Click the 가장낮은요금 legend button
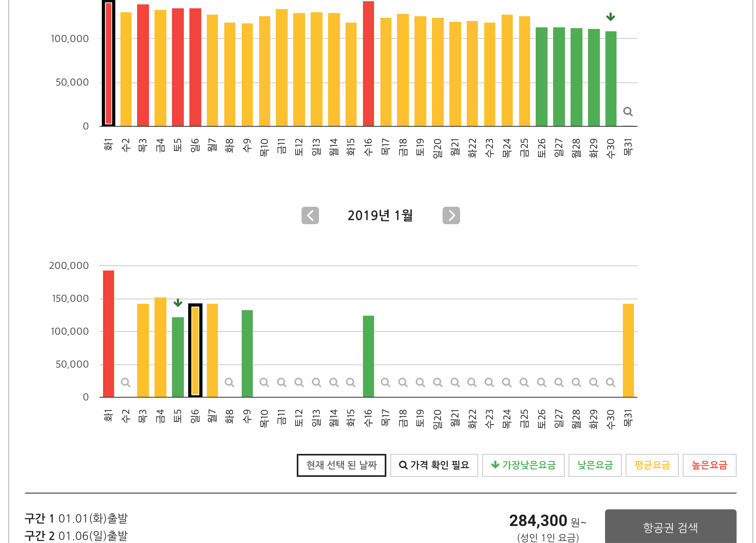The width and height of the screenshot is (756, 543). click(x=523, y=465)
